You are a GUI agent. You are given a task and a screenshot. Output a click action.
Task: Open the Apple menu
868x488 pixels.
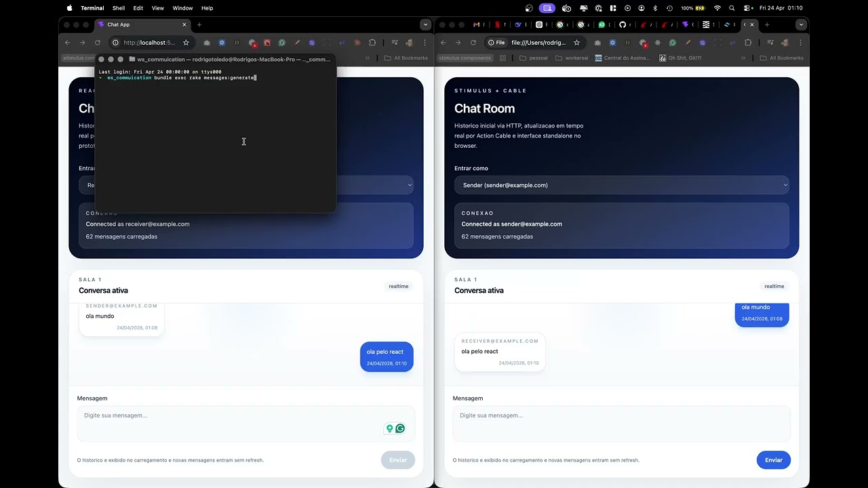(70, 8)
